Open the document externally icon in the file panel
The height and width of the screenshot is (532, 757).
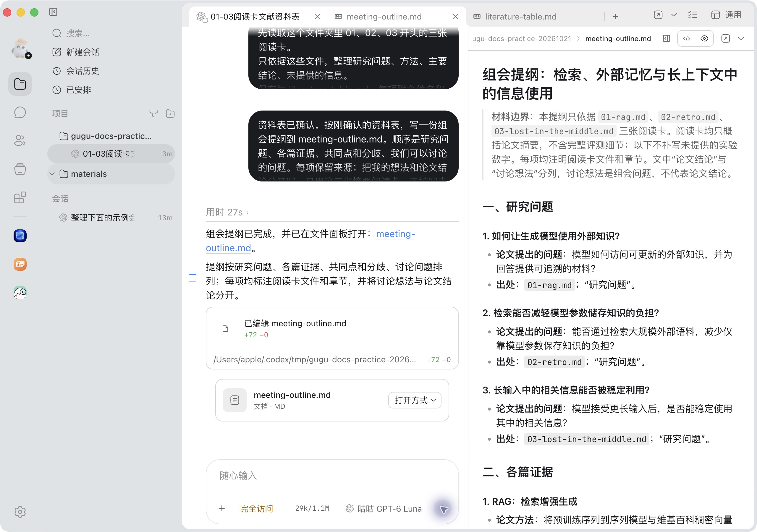pos(725,38)
